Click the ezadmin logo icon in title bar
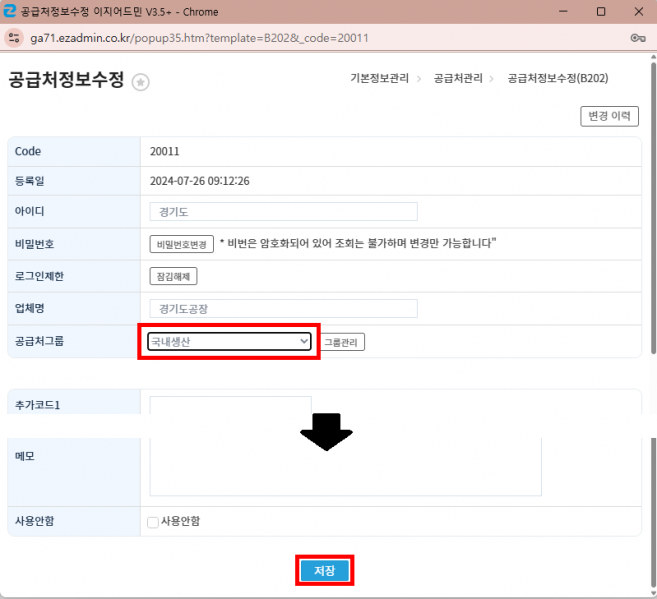 (x=11, y=11)
